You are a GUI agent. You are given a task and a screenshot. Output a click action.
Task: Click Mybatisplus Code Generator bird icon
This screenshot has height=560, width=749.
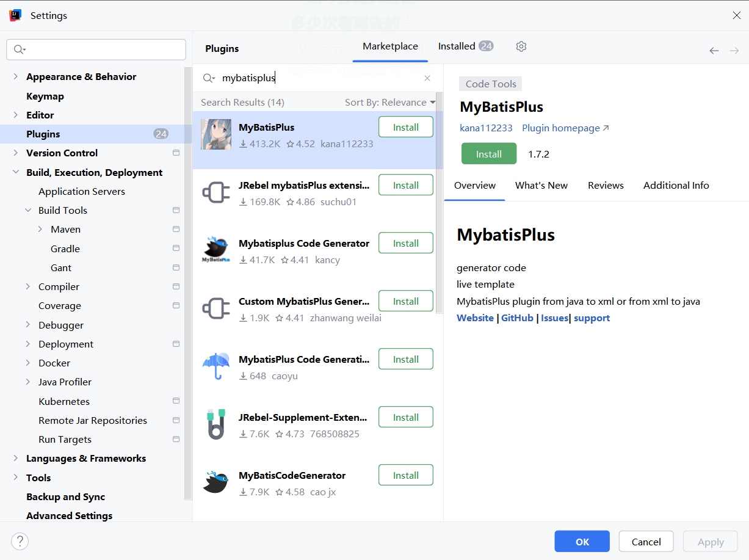(216, 250)
